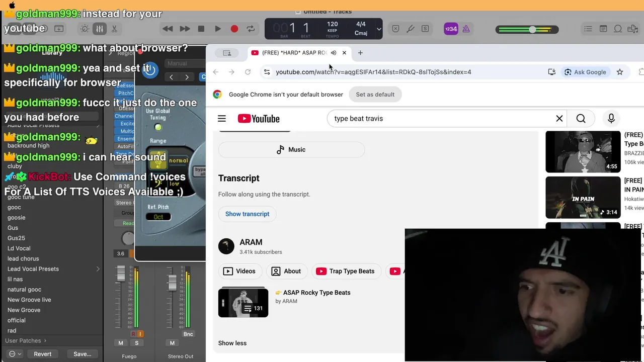644x362 pixels.
Task: Click the Ask Google button
Action: [585, 72]
